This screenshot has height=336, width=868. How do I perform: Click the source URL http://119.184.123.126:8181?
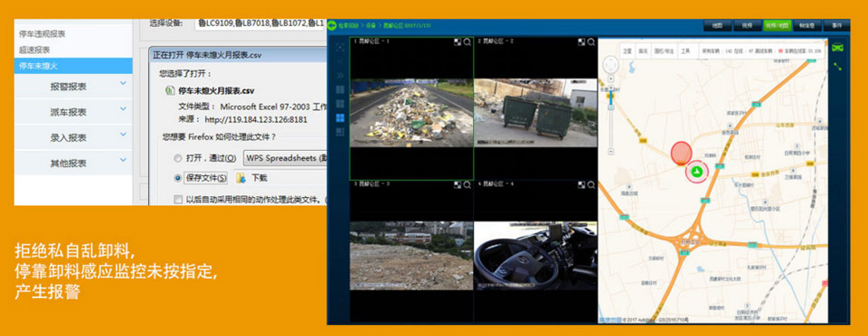[x=256, y=119]
